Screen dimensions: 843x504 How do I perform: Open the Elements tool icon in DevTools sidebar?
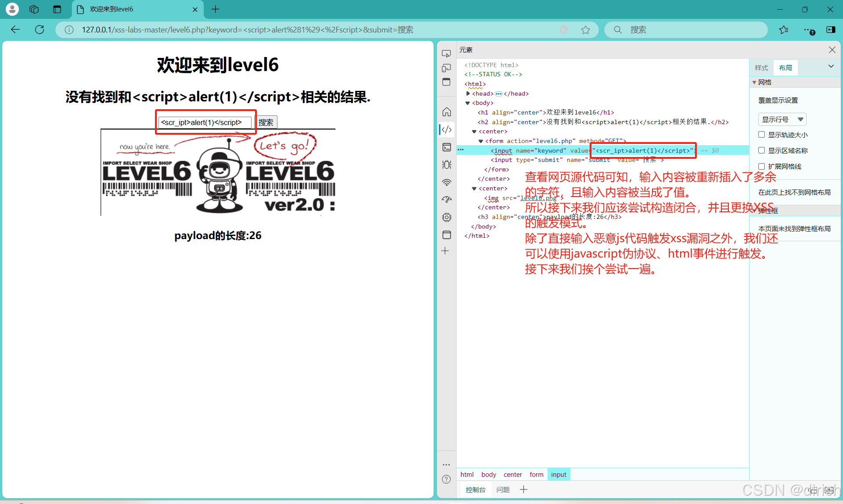447,129
